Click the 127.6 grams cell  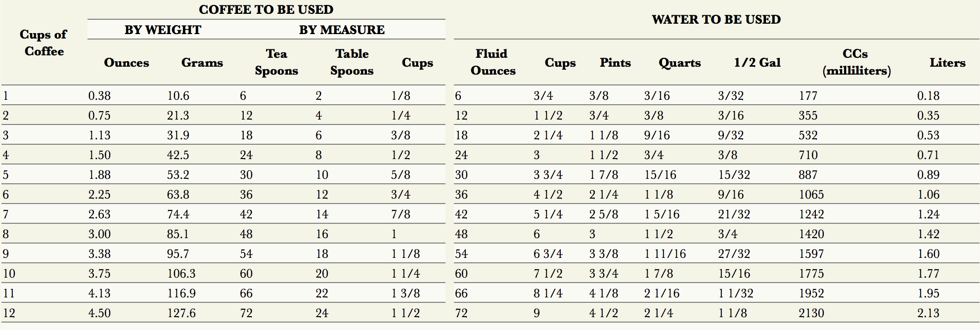[181, 313]
